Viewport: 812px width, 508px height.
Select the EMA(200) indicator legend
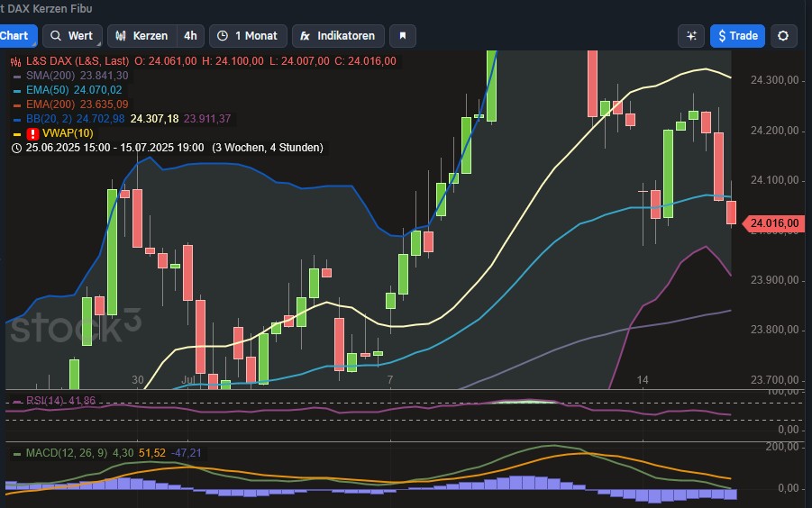pyautogui.click(x=50, y=104)
